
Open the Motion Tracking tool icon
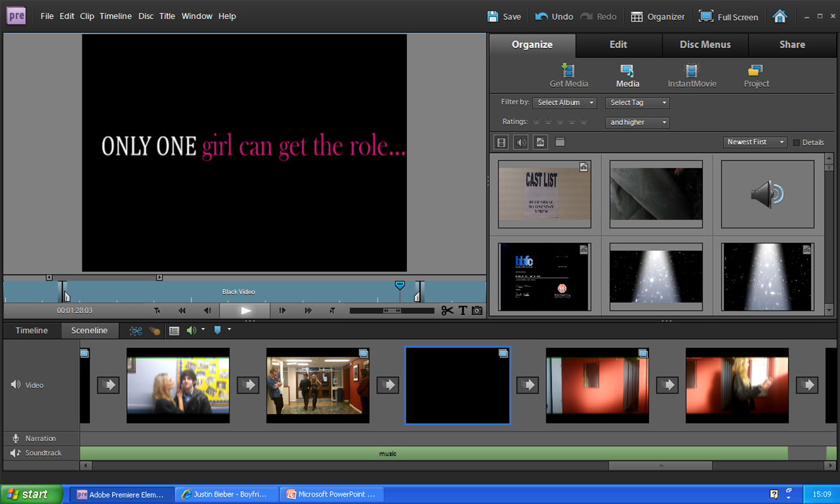click(154, 330)
